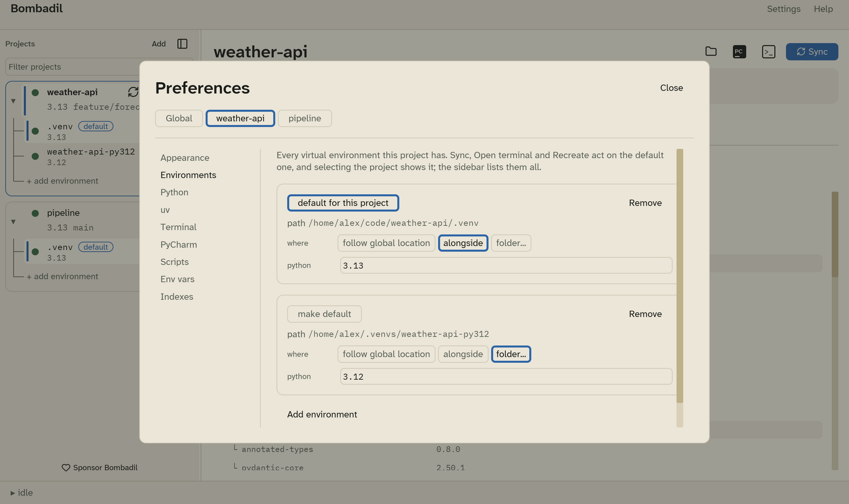Choose 'folder...' for weather-api-py312 environment
The image size is (849, 504).
(511, 354)
